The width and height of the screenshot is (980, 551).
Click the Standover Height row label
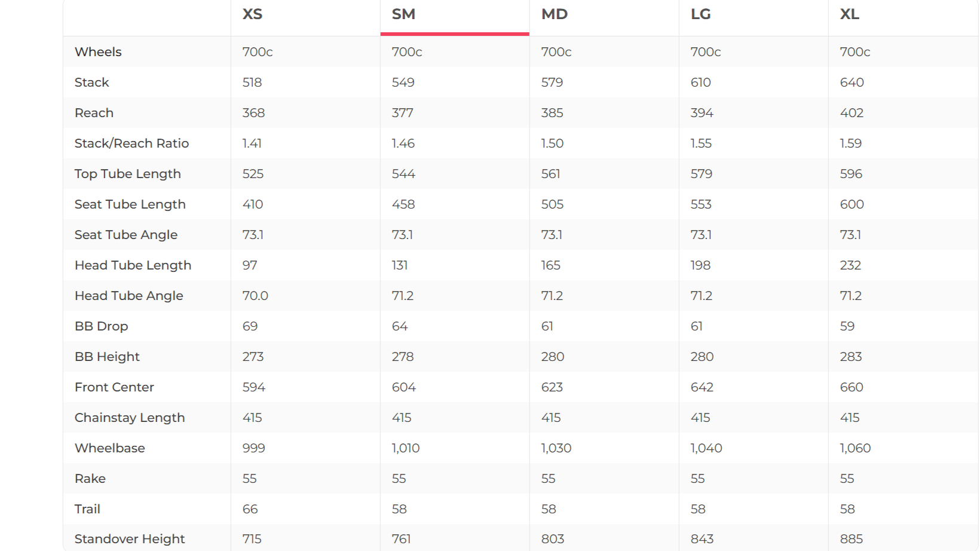click(x=130, y=539)
